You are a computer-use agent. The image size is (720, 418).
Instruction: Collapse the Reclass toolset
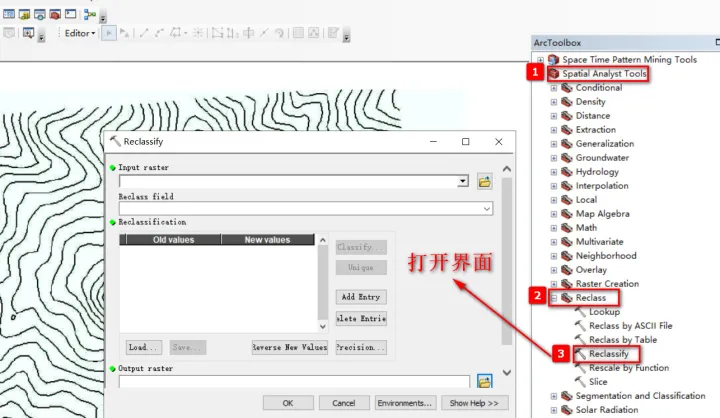tap(554, 298)
